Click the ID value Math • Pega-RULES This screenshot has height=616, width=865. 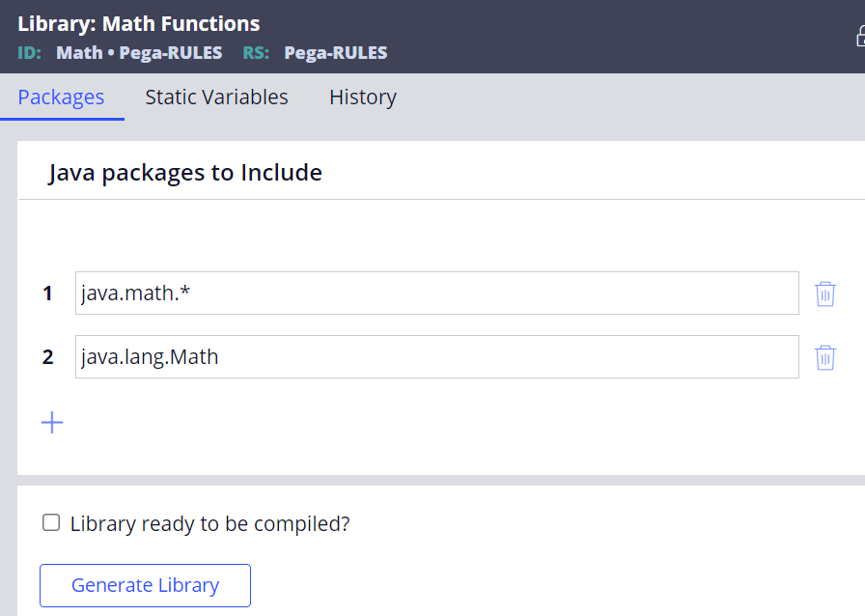point(139,52)
